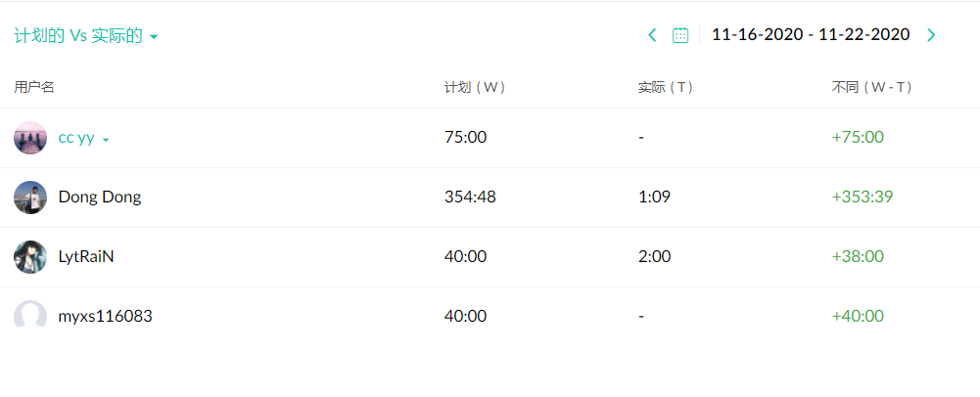Open the calendar date picker icon
Viewport: 980px width, 397px height.
pyautogui.click(x=680, y=35)
